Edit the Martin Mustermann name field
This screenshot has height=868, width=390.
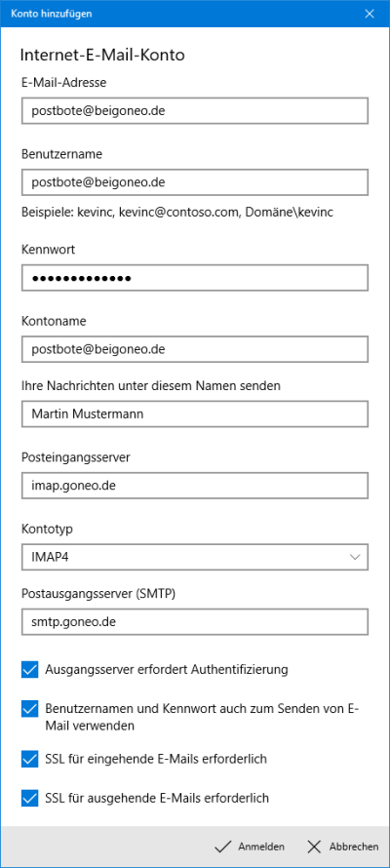coord(195,414)
